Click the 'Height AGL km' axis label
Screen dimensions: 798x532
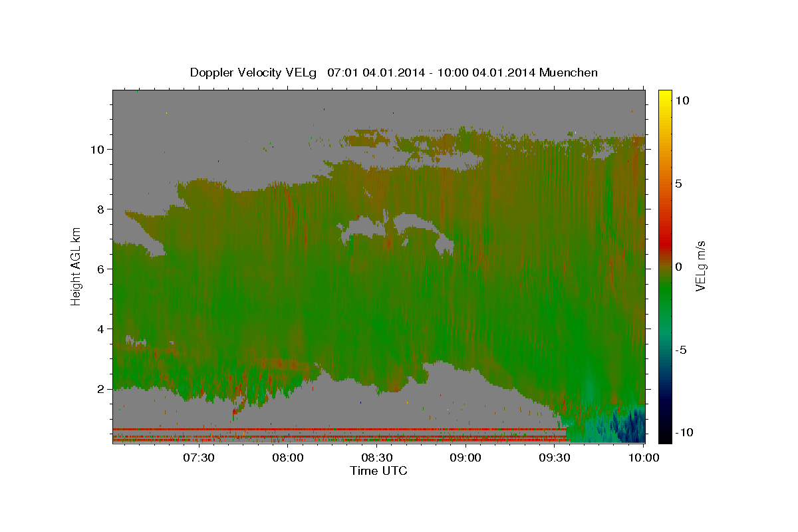coord(76,266)
